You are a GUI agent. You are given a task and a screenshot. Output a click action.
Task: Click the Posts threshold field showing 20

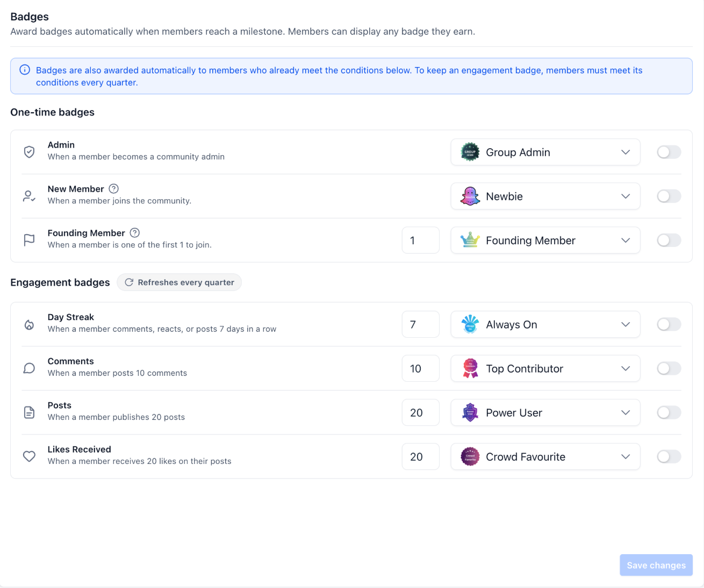[421, 412]
